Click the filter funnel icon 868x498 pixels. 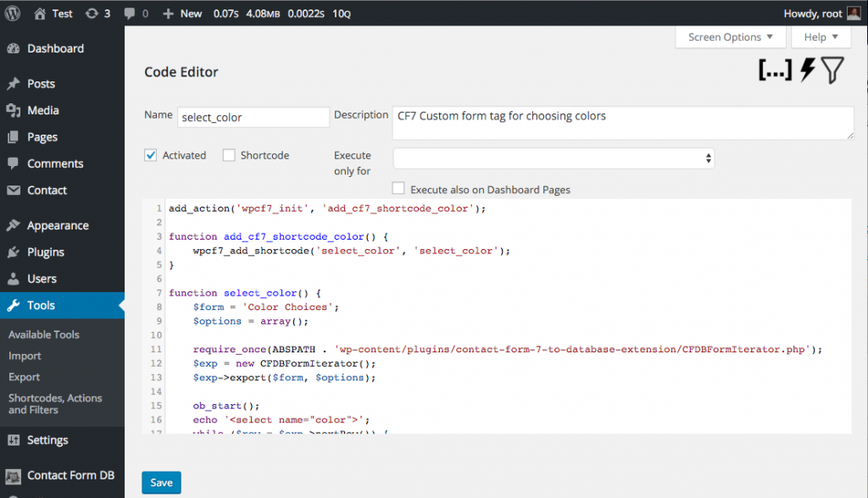(832, 70)
